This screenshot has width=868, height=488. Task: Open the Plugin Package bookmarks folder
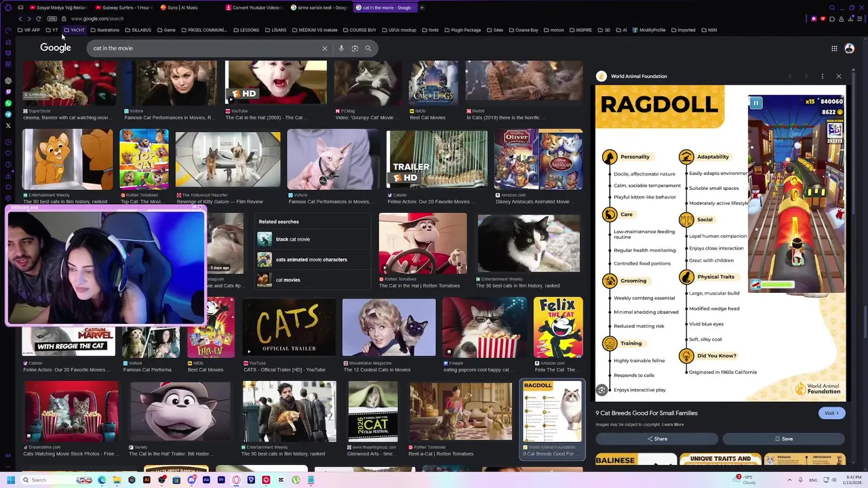[x=462, y=30]
